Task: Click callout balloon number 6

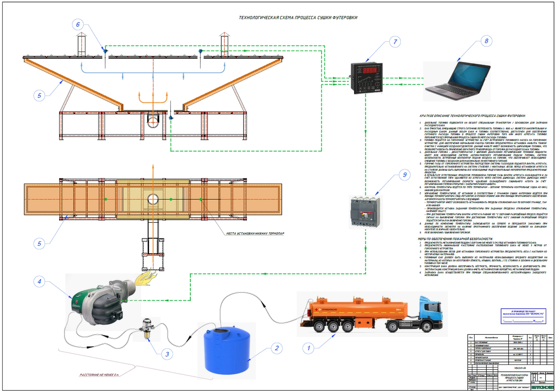Action: click(x=78, y=24)
